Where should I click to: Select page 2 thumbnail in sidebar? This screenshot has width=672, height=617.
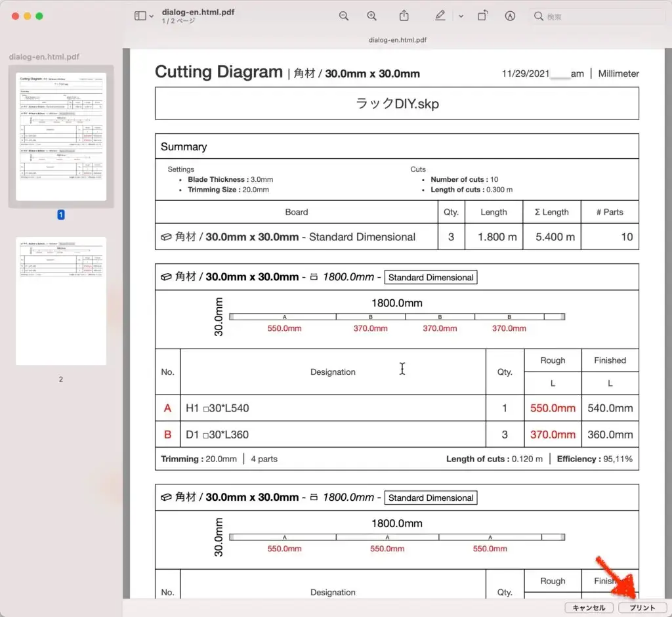pyautogui.click(x=61, y=301)
